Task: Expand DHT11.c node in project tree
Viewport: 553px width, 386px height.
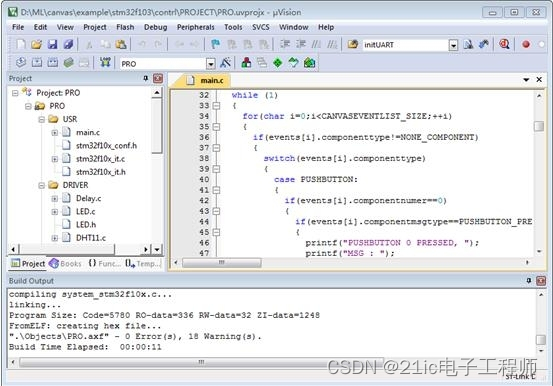Action: (x=54, y=238)
